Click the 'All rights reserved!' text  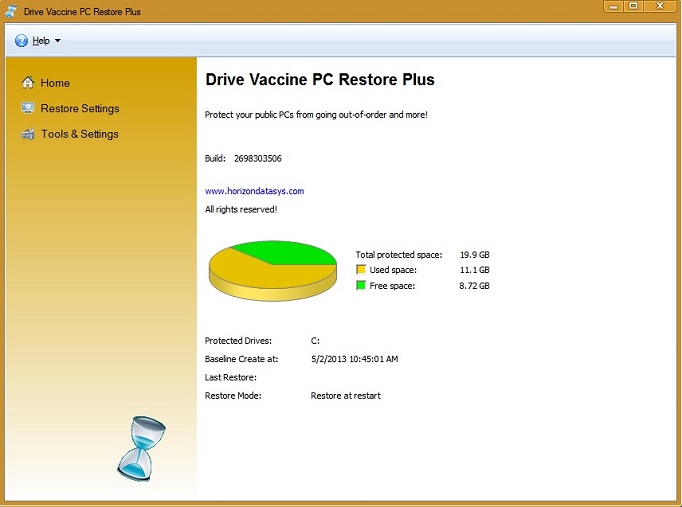(241, 210)
